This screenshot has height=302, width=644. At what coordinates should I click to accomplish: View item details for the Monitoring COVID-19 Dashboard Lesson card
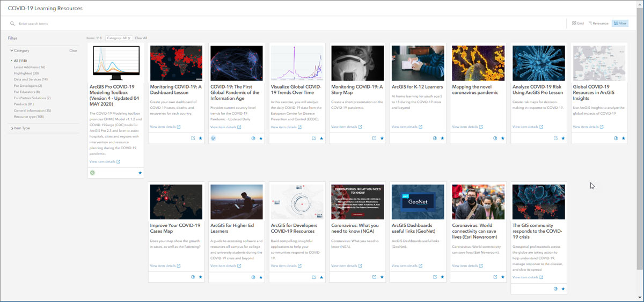pos(165,127)
